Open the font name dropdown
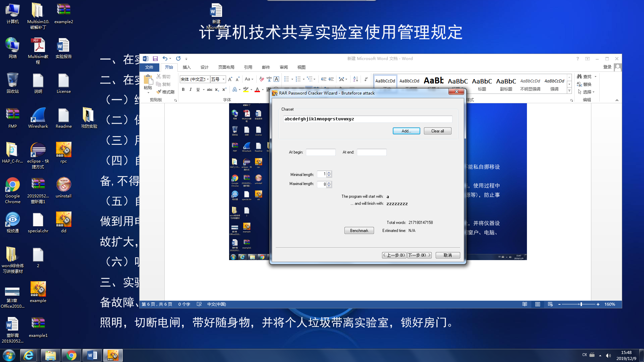644x362 pixels. click(208, 79)
